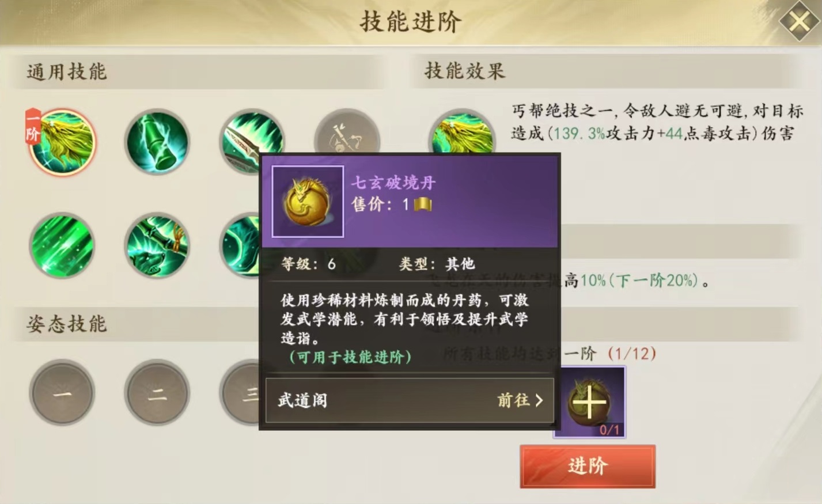The width and height of the screenshot is (822, 504).
Task: Select the staff with tassel skill icon
Action: coord(157,245)
